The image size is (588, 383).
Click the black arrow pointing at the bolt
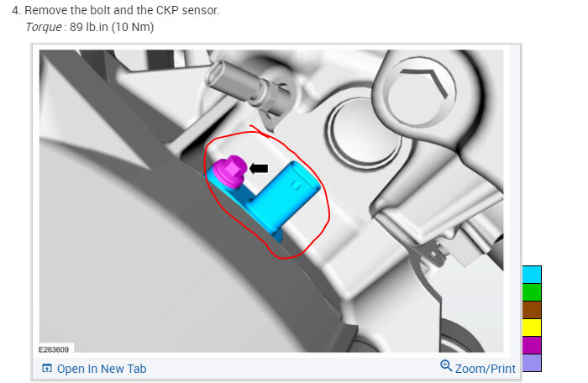(x=259, y=169)
